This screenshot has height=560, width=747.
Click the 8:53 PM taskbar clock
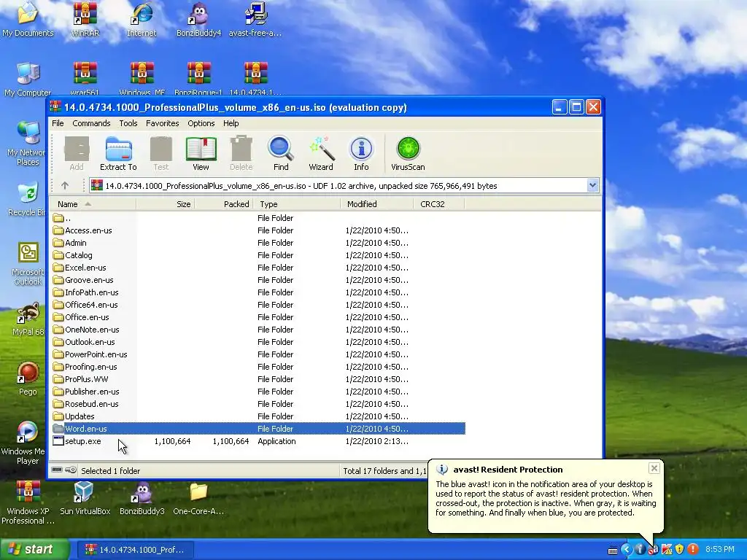pyautogui.click(x=719, y=550)
